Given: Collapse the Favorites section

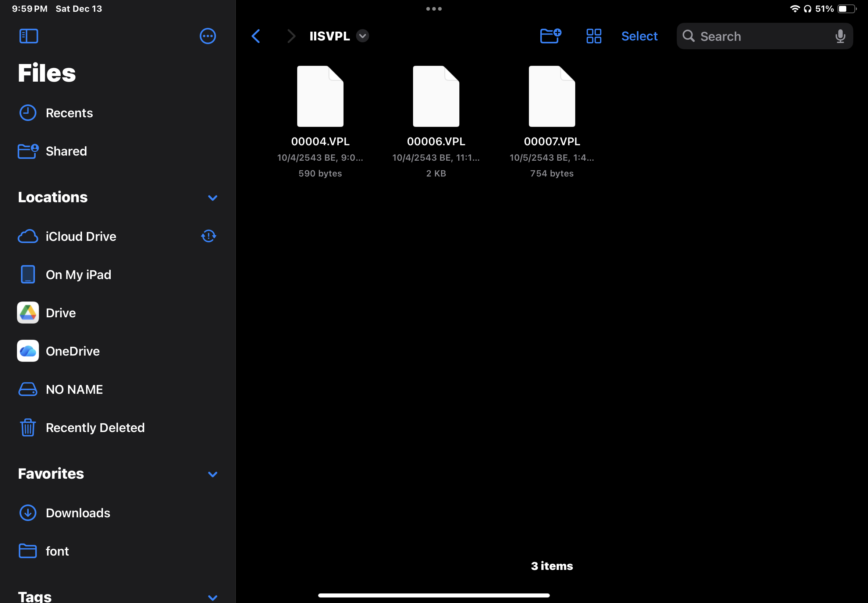Looking at the screenshot, I should pos(212,474).
